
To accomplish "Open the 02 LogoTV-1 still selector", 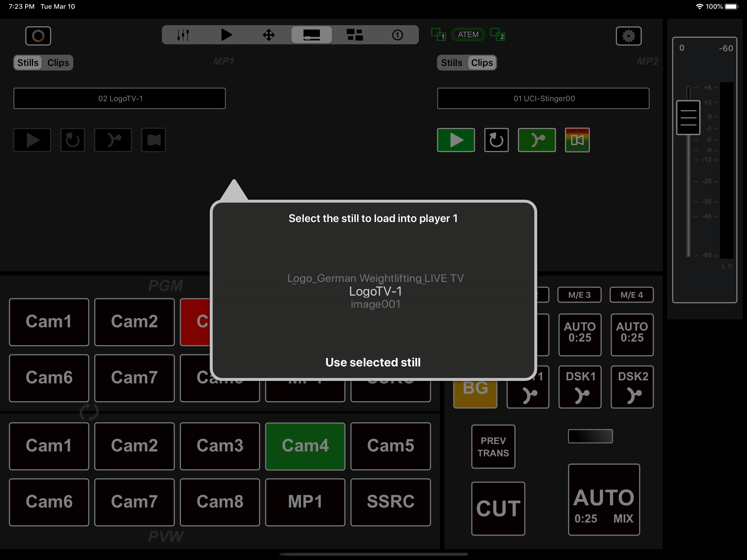I will click(x=119, y=99).
